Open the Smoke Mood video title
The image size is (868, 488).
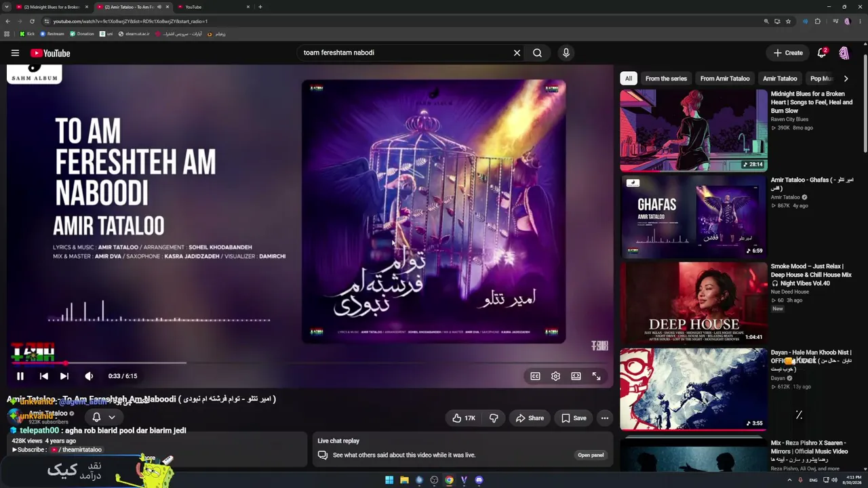pyautogui.click(x=811, y=274)
